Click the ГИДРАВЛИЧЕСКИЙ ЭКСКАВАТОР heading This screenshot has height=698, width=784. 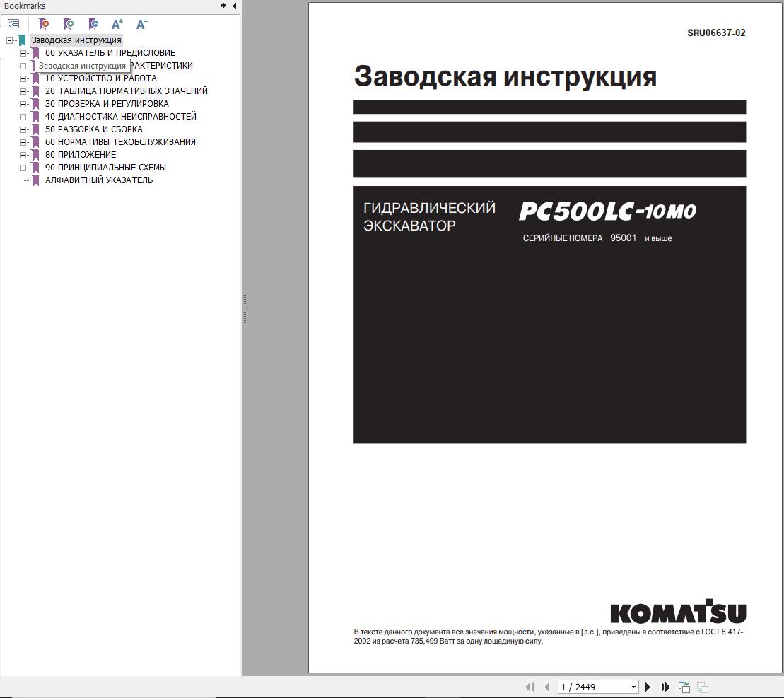click(x=429, y=216)
